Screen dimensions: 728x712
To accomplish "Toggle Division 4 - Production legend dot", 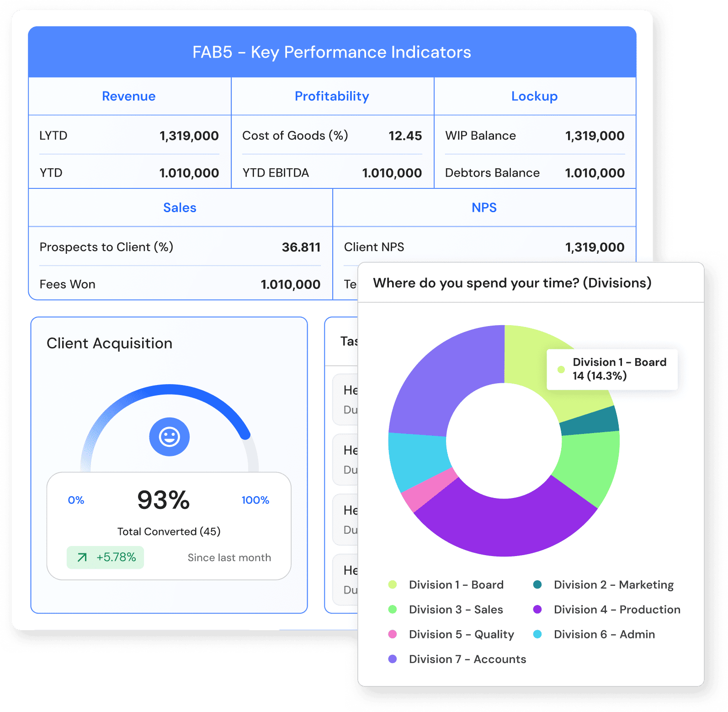I will tap(537, 609).
